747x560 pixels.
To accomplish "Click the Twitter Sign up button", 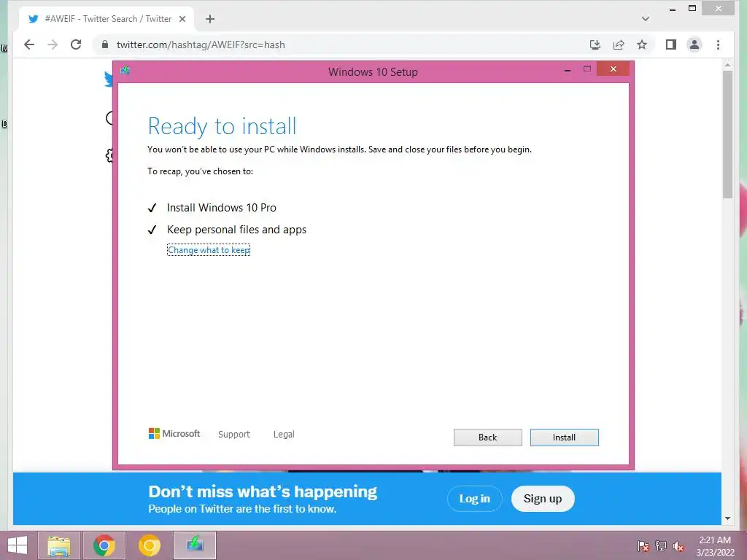I will coord(543,499).
